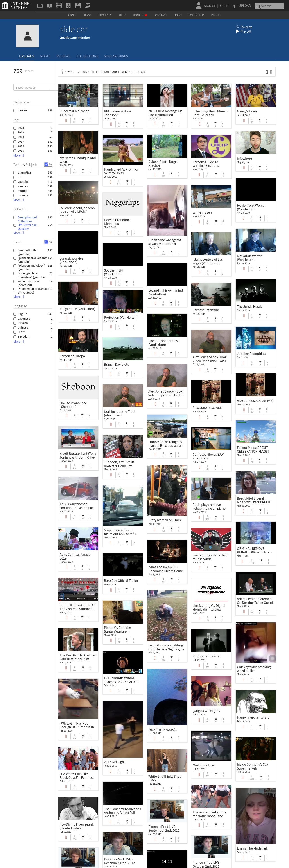Switch to the Web Archives tab
This screenshot has height=868, width=289.
116,56
